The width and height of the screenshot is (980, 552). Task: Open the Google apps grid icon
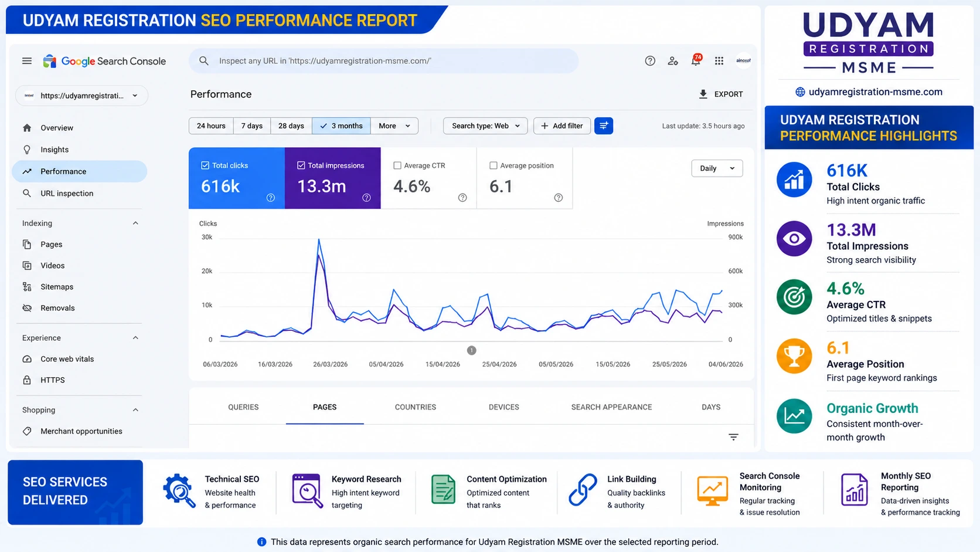[719, 61]
